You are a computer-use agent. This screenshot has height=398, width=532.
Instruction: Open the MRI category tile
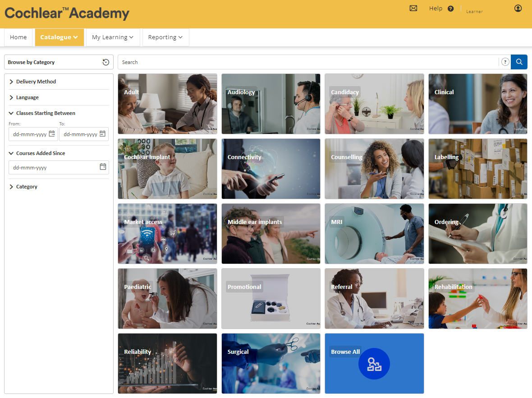point(374,234)
